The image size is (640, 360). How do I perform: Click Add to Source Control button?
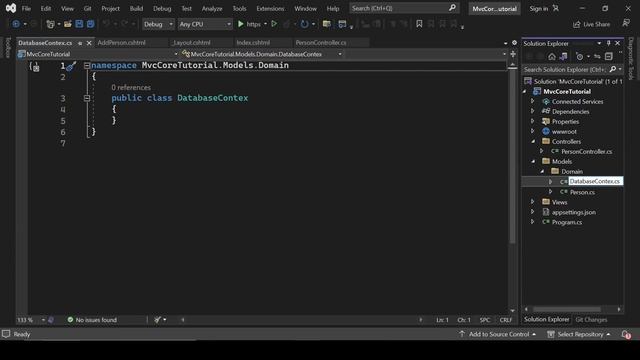click(x=498, y=334)
